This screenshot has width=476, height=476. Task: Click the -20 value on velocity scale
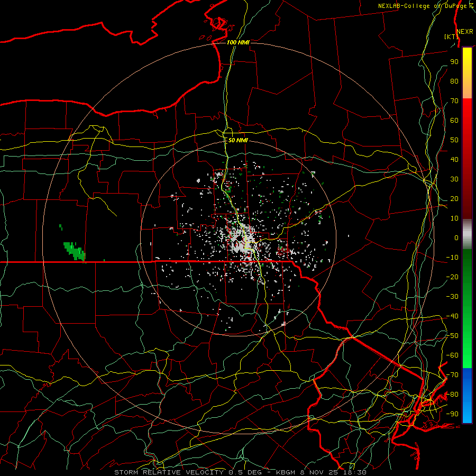pos(452,277)
